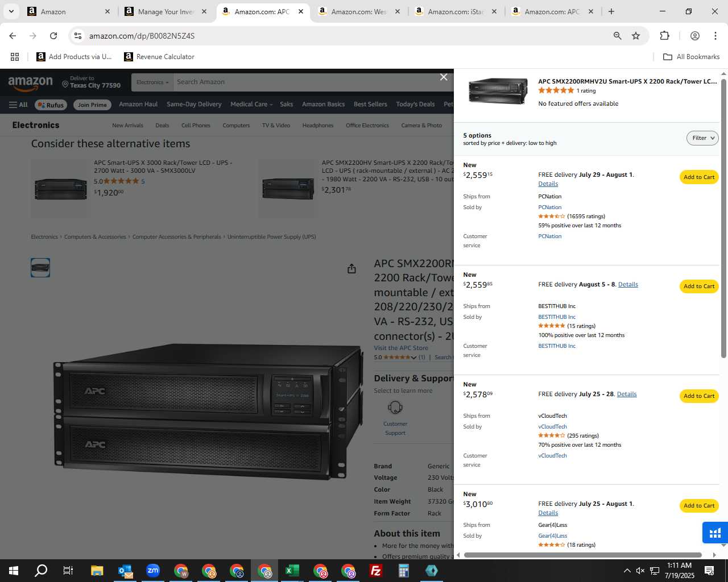Open taskbar search
The height and width of the screenshot is (582, 728).
tap(41, 571)
